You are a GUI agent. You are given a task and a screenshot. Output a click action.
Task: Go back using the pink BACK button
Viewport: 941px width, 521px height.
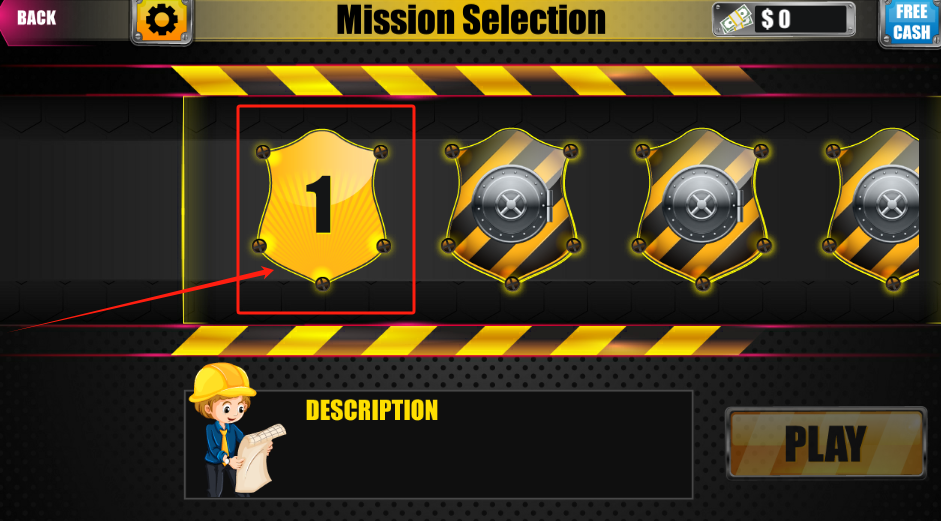[37, 19]
